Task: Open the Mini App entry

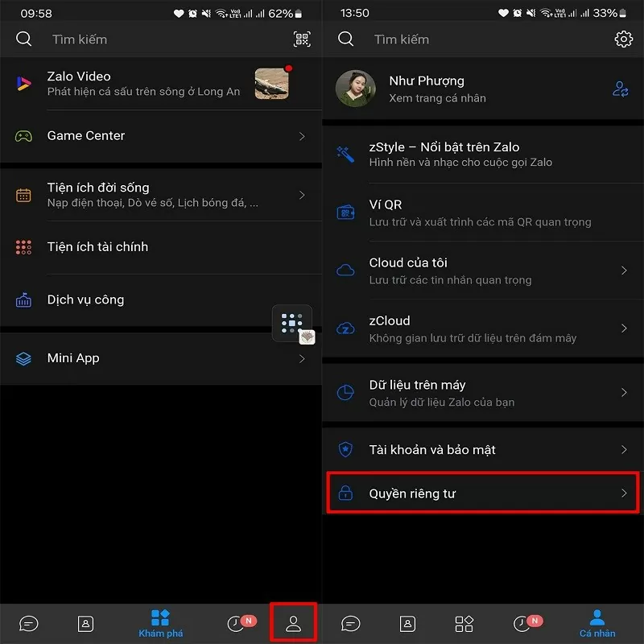Action: [73, 358]
